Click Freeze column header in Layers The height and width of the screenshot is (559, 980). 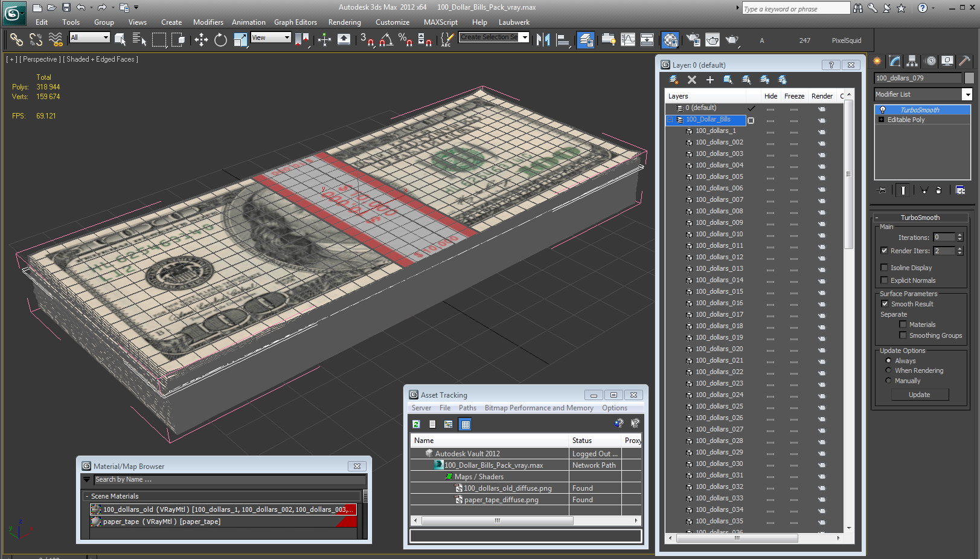[794, 96]
